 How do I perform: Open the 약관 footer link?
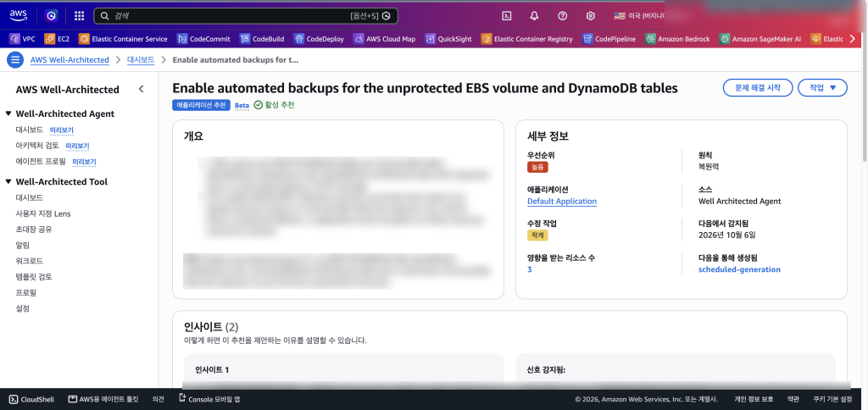click(x=793, y=399)
